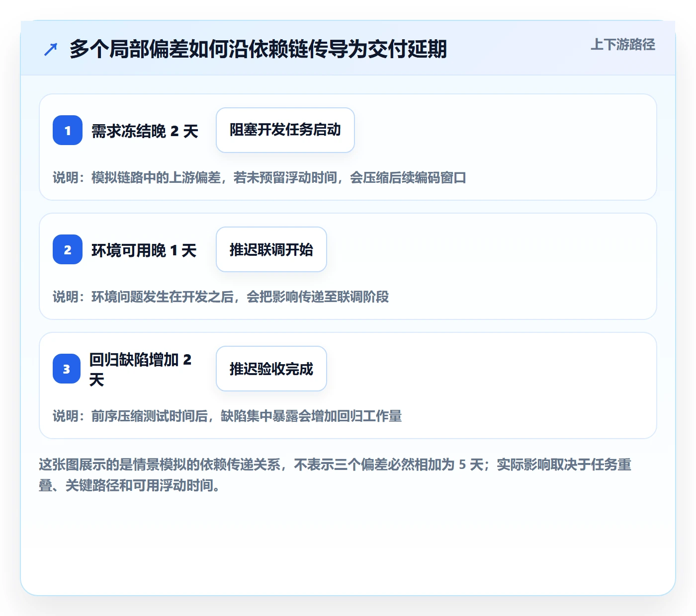Click the step 3 number badge
Image resolution: width=696 pixels, height=616 pixels.
pyautogui.click(x=67, y=369)
